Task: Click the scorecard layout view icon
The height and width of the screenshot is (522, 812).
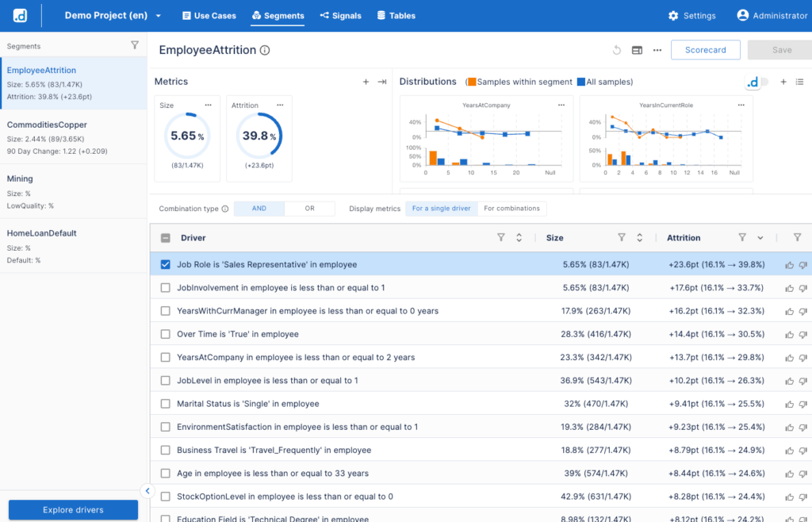Action: [637, 49]
